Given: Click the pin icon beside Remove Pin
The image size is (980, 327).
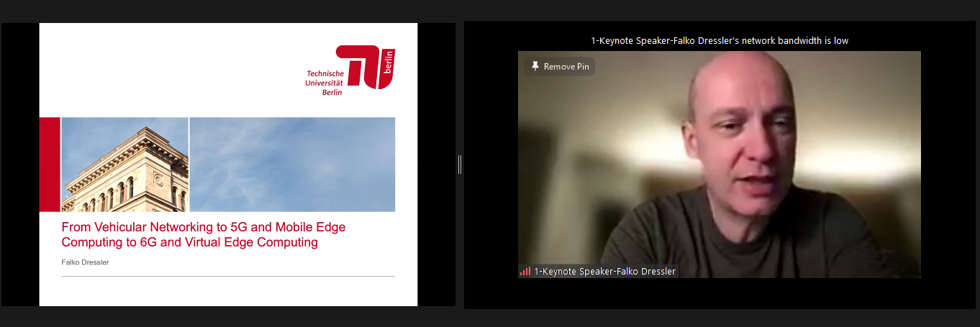Looking at the screenshot, I should (x=535, y=66).
